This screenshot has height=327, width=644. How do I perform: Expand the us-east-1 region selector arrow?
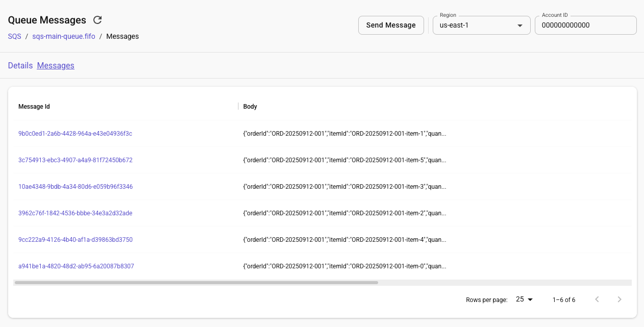tap(519, 25)
